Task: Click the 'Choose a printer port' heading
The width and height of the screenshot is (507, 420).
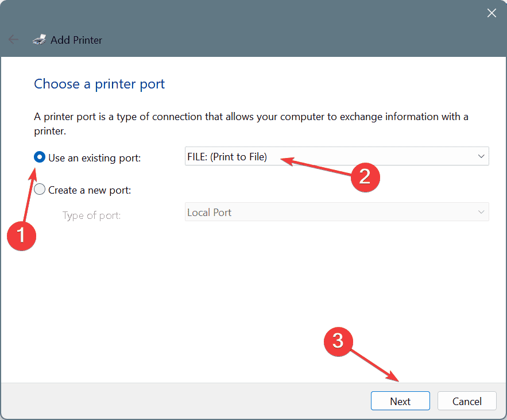Action: 99,84
